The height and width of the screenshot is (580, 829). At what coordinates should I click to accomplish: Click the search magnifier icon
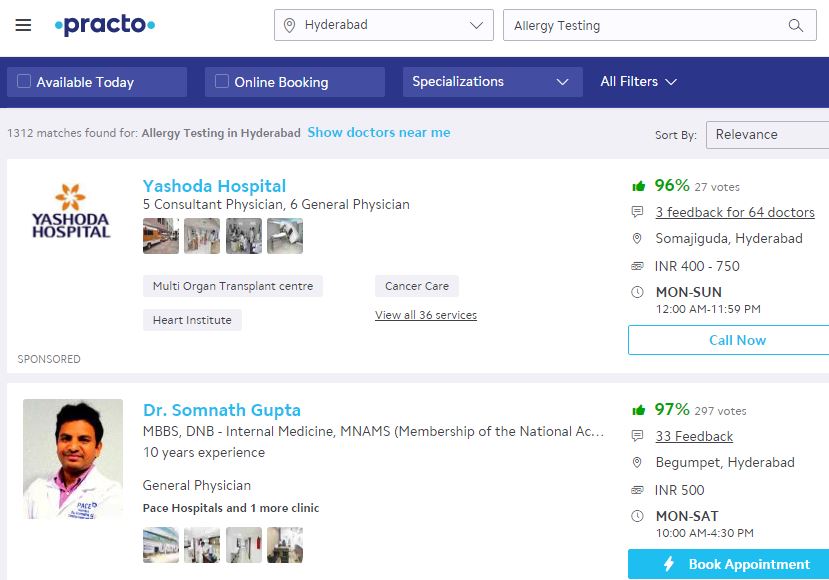click(795, 25)
